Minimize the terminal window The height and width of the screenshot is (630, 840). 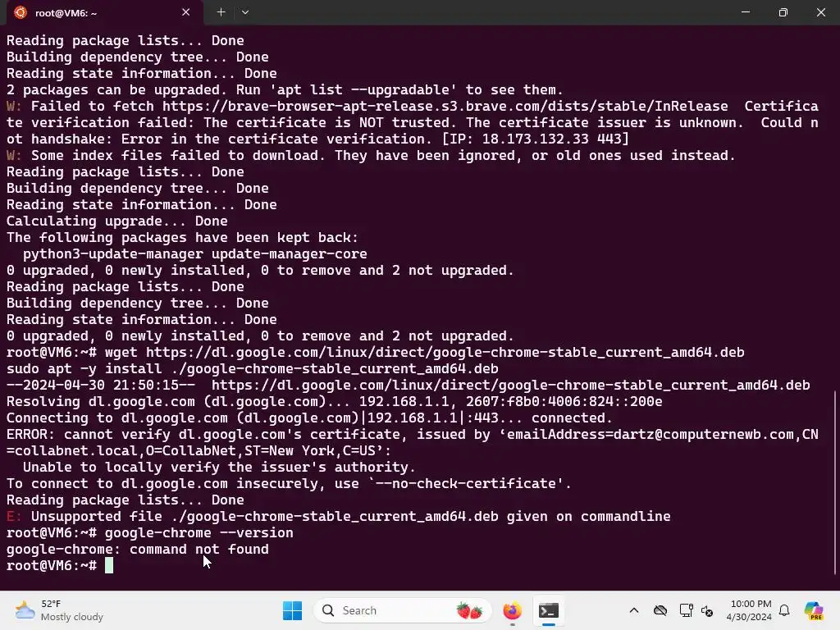tap(745, 12)
